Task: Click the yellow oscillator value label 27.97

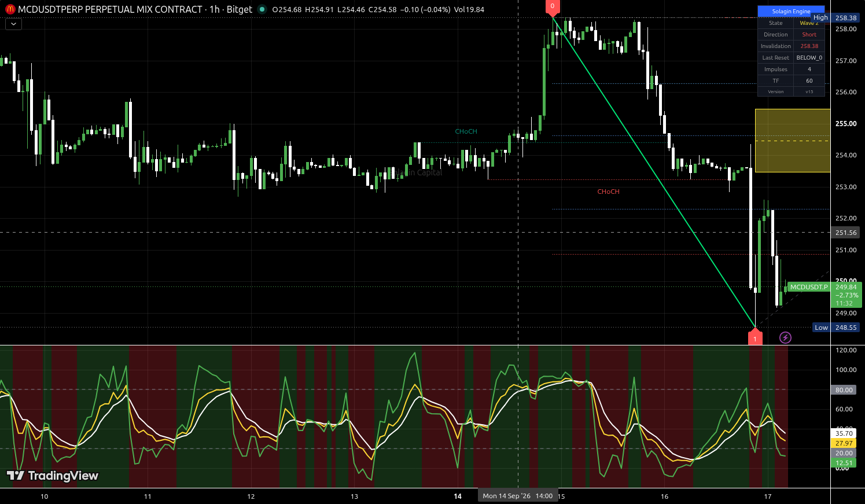Action: point(844,443)
